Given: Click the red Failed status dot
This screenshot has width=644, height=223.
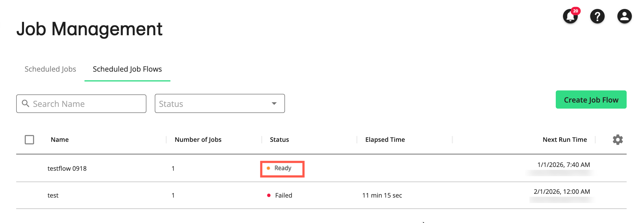Looking at the screenshot, I should click(x=269, y=196).
